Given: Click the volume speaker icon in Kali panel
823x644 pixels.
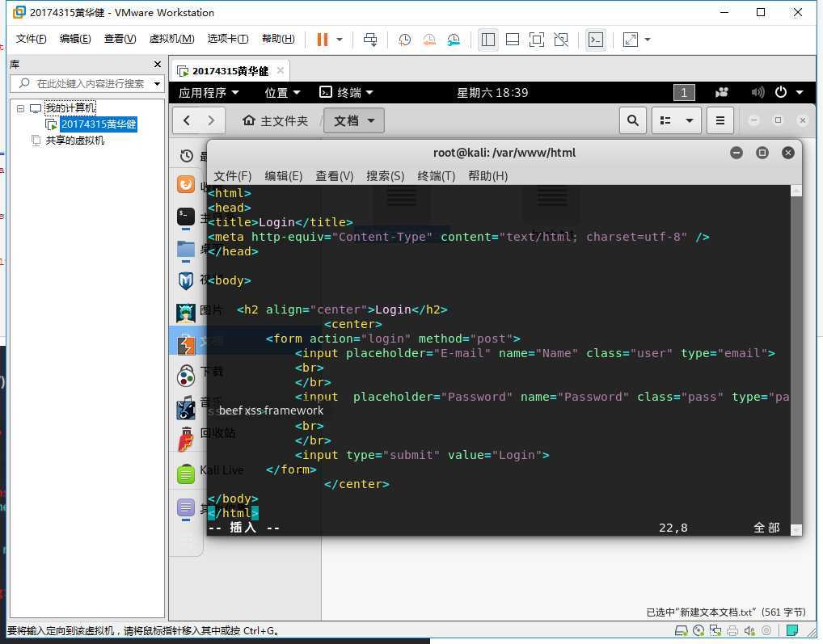Looking at the screenshot, I should point(758,93).
